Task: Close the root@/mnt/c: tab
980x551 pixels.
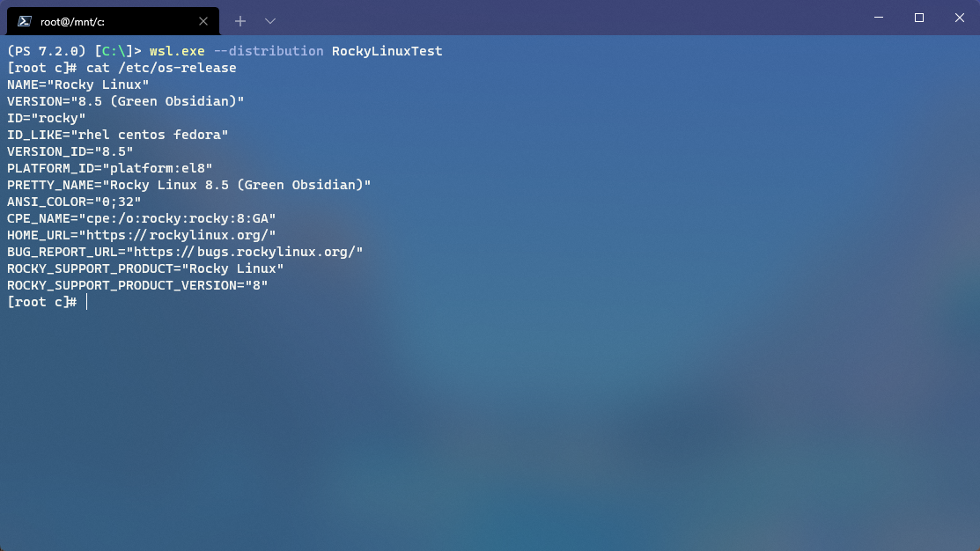Action: point(203,21)
